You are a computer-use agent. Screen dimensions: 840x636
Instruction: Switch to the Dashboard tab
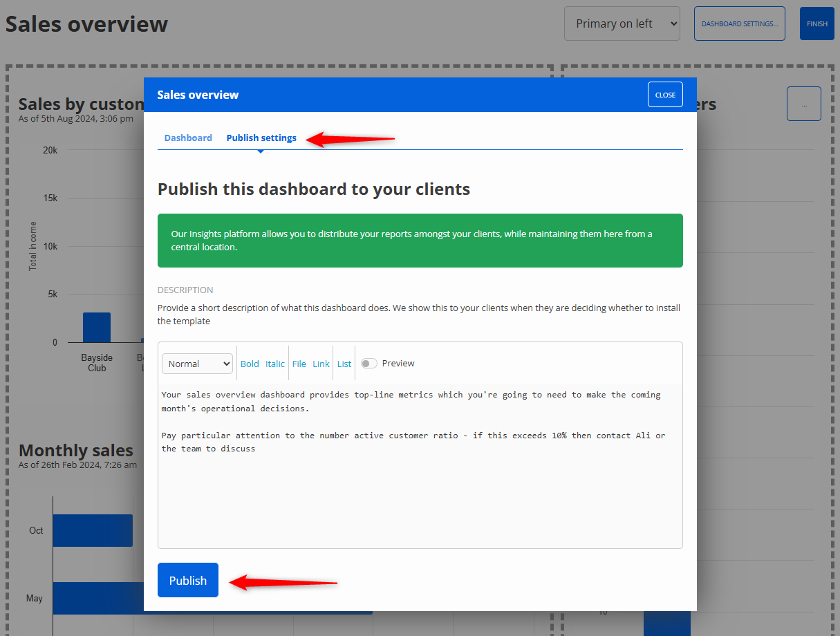[x=188, y=137]
